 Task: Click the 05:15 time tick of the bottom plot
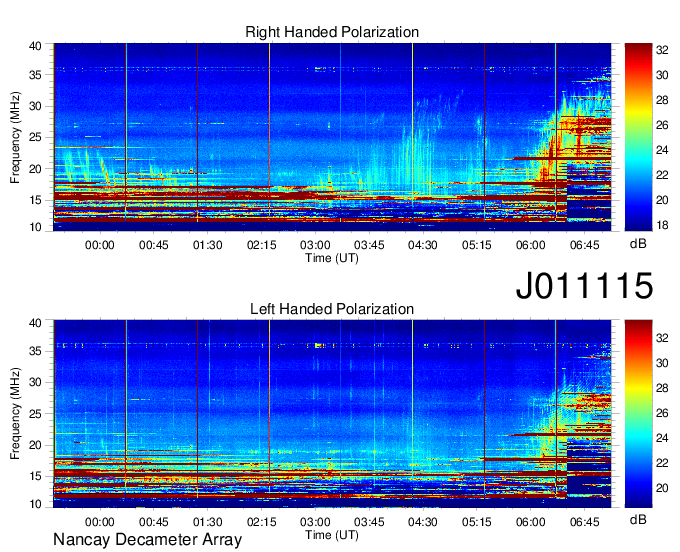click(477, 522)
